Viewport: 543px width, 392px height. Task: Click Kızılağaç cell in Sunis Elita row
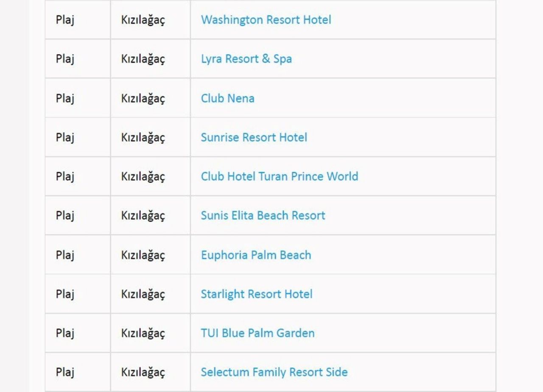point(151,215)
